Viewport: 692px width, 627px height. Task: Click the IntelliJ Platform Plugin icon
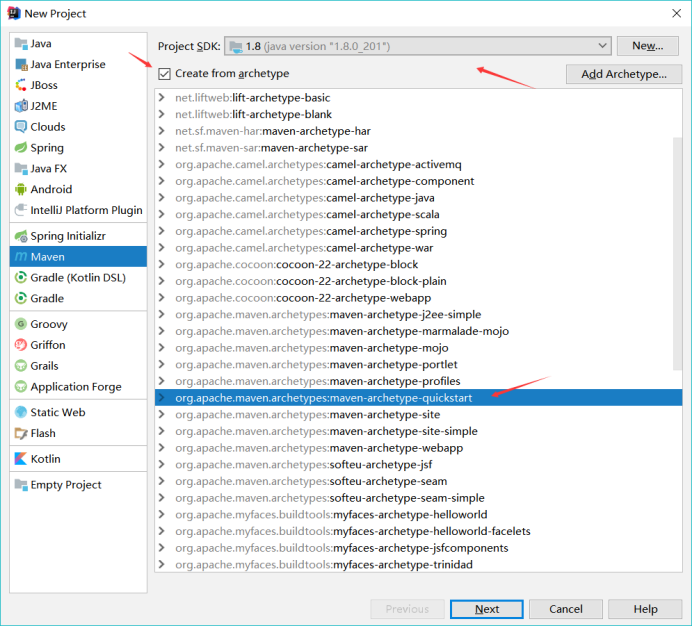pos(21,210)
